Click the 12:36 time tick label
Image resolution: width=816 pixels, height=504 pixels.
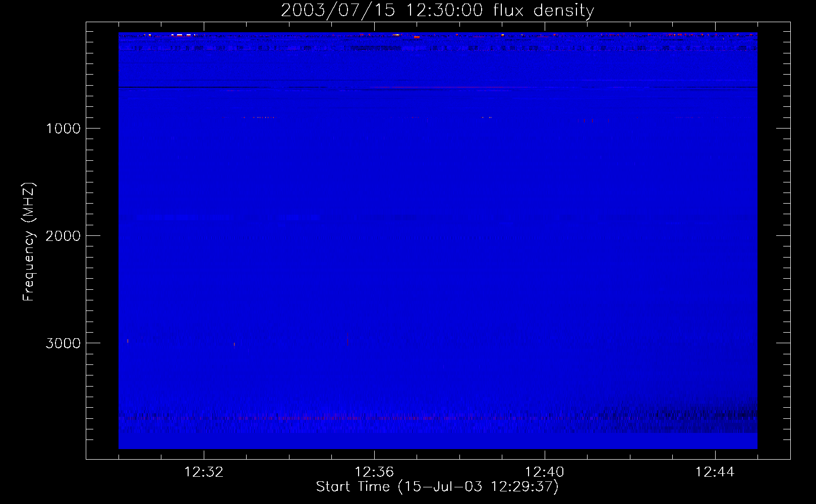click(374, 472)
